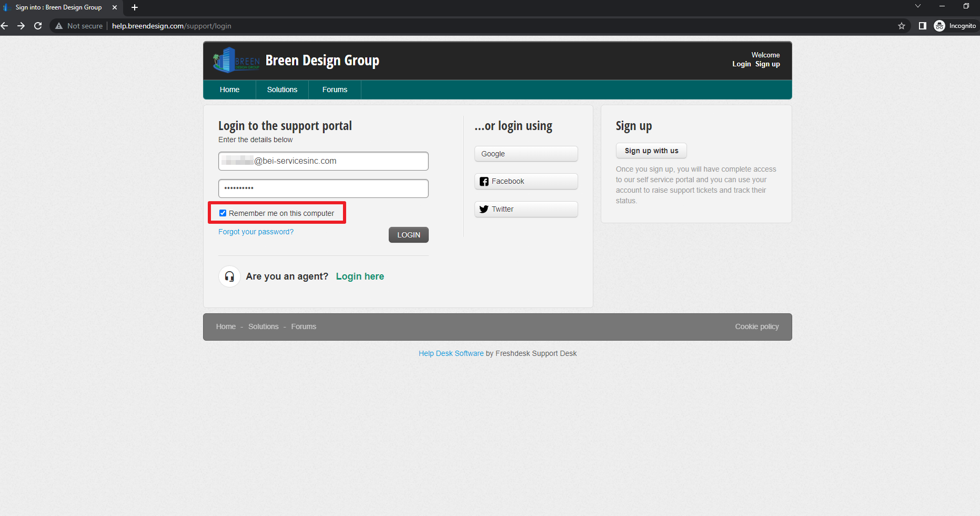
Task: Open the browser side panel icon
Action: point(922,26)
